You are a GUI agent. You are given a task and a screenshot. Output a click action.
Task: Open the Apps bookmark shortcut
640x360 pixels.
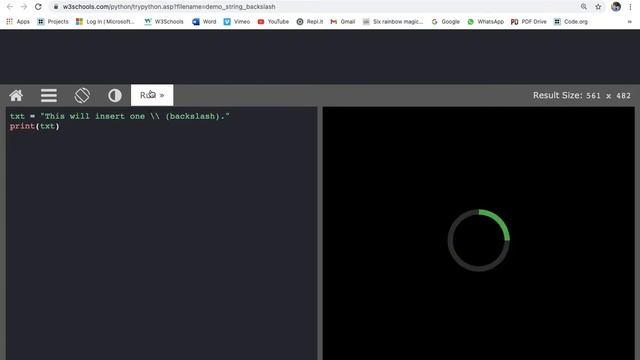coord(18,22)
